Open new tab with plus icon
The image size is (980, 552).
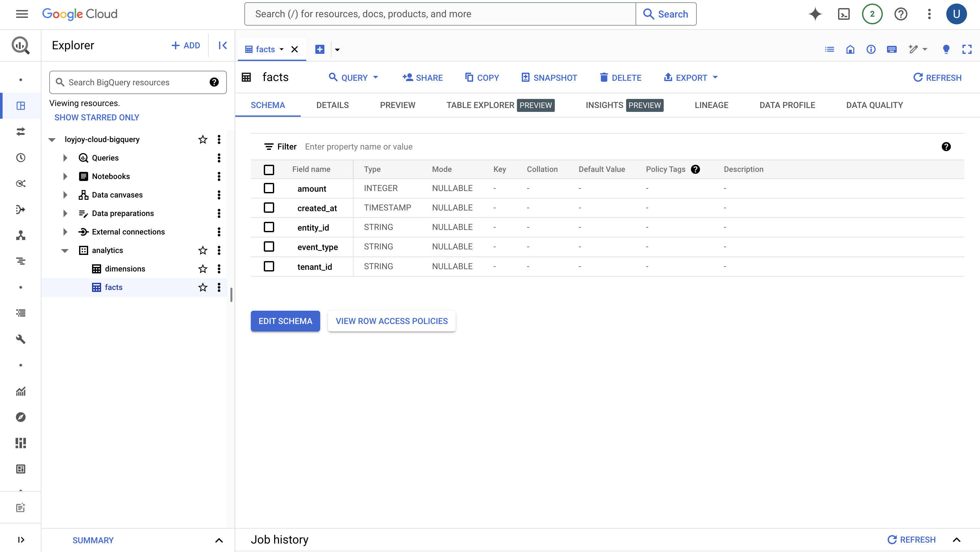320,50
